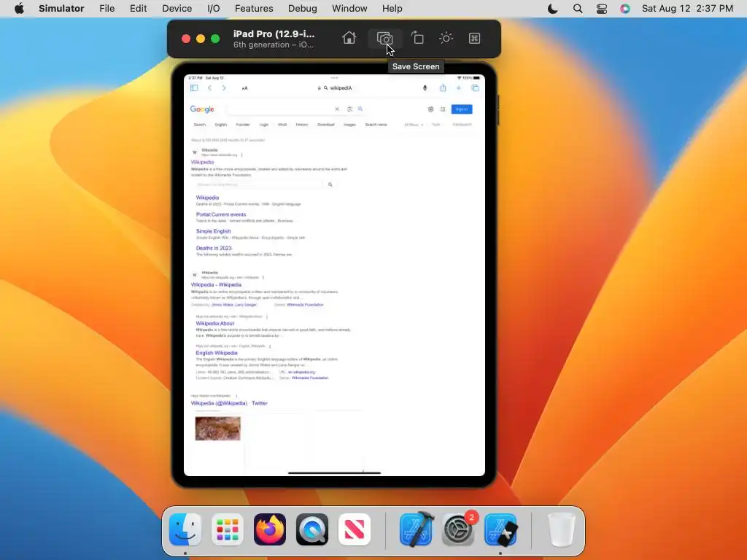
Task: Tap the Safari address bar showing wikipediA
Action: [x=334, y=88]
